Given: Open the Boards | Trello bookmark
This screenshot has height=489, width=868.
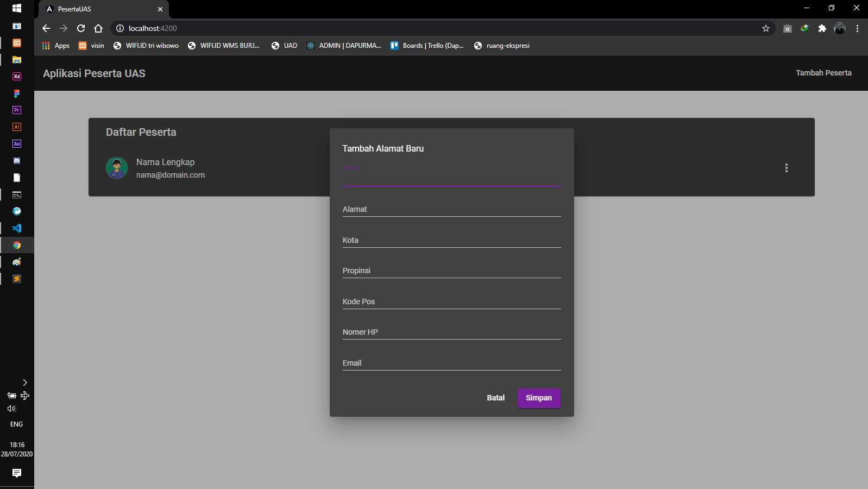Looking at the screenshot, I should pyautogui.click(x=427, y=46).
